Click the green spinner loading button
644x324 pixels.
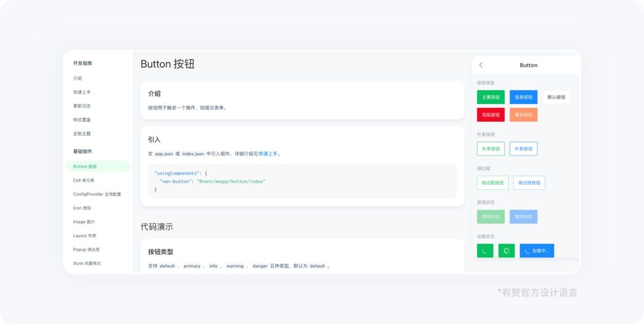(507, 251)
